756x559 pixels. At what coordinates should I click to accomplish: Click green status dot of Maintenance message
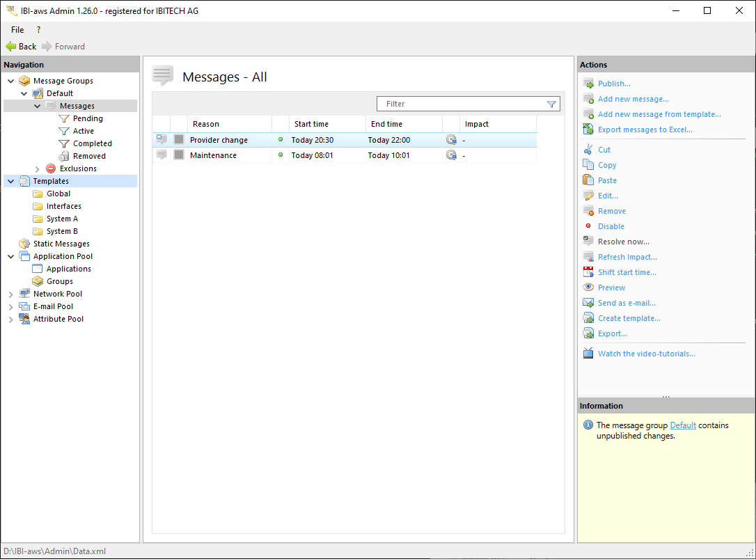pos(281,155)
